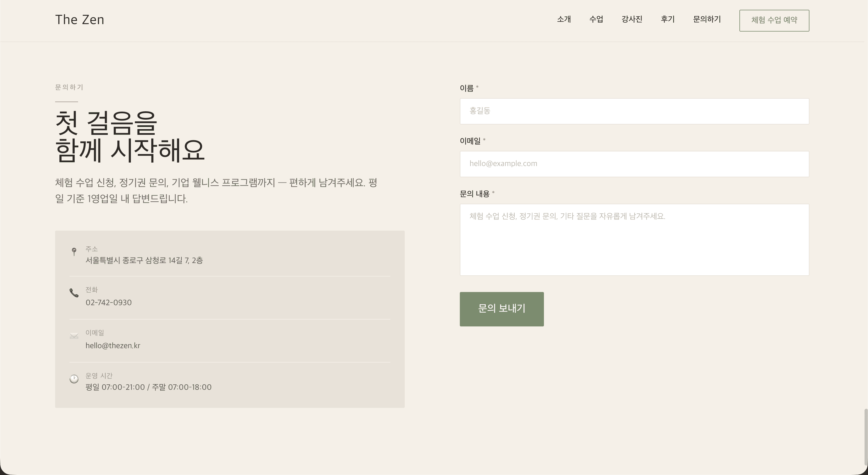The height and width of the screenshot is (475, 868).
Task: Open the 소개 menu item
Action: pos(564,20)
